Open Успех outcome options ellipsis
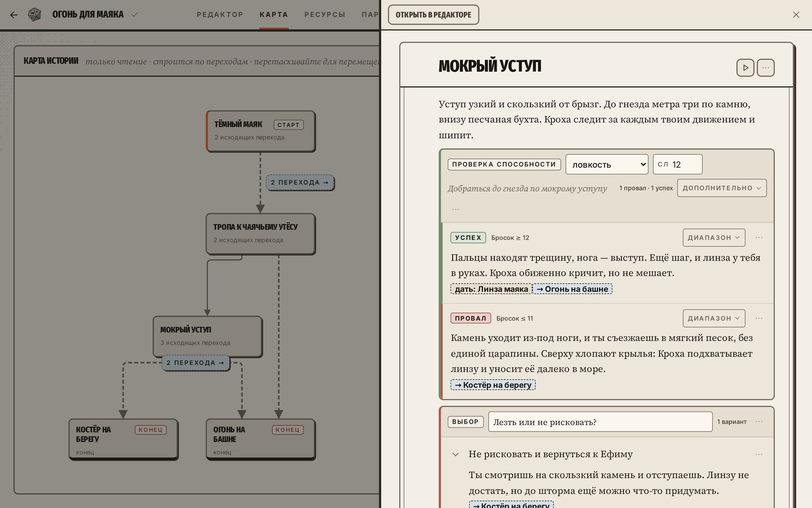Screen dimensions: 812x508 pos(759,238)
